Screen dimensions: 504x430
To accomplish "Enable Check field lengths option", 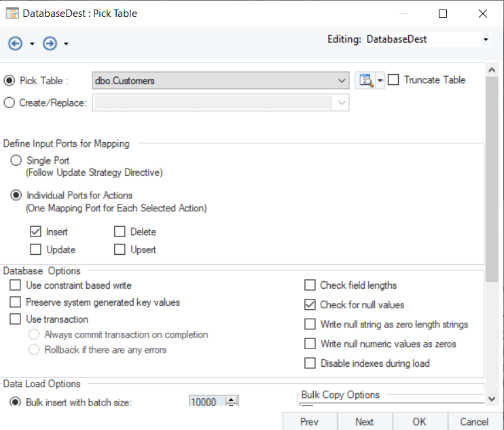I will pos(310,285).
